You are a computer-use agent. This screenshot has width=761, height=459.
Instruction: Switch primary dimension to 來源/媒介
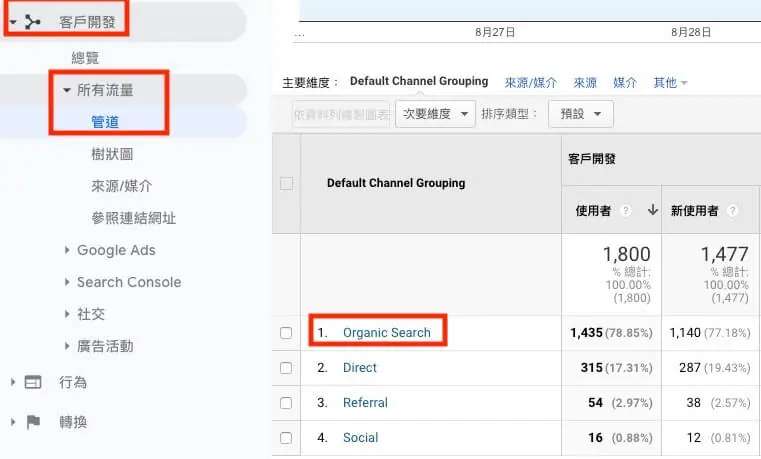pos(530,82)
